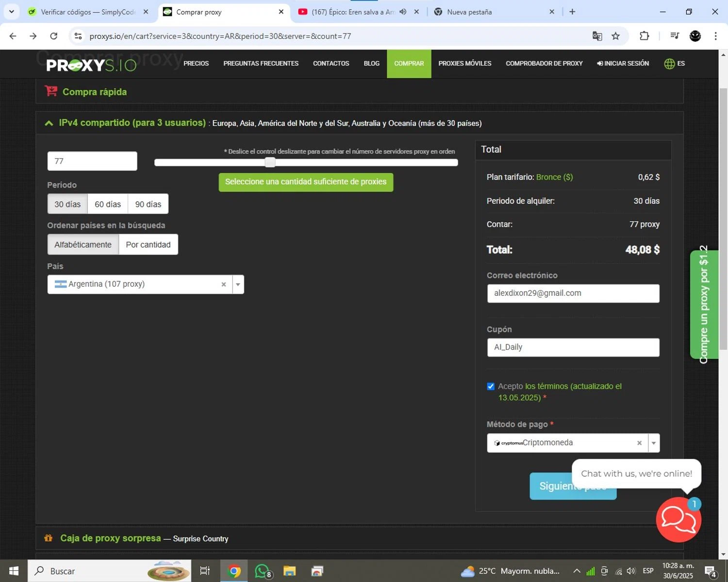Go to CONTACTOS page
The height and width of the screenshot is (582, 728).
point(331,64)
